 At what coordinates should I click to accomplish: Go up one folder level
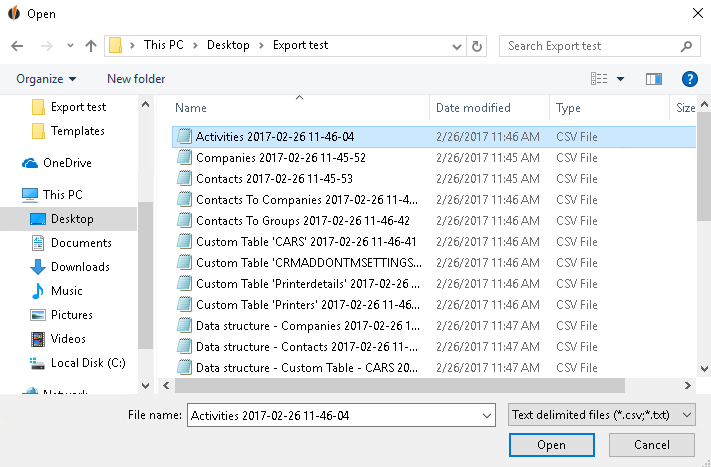pos(91,46)
